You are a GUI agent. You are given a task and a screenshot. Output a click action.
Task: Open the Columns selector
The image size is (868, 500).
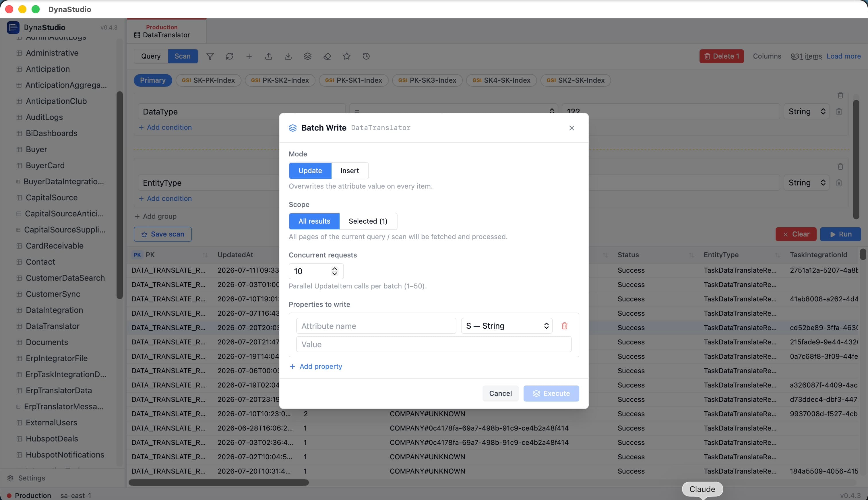(x=767, y=56)
